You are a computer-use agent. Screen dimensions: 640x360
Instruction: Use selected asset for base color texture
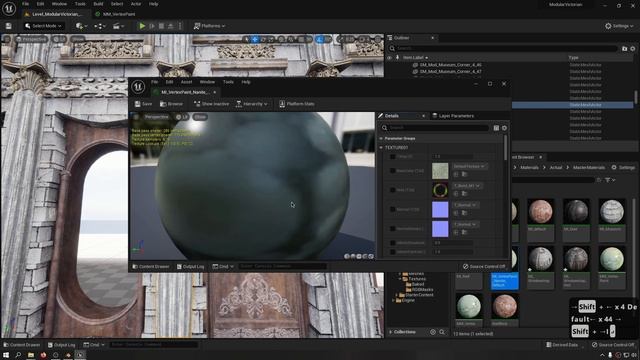(456, 174)
